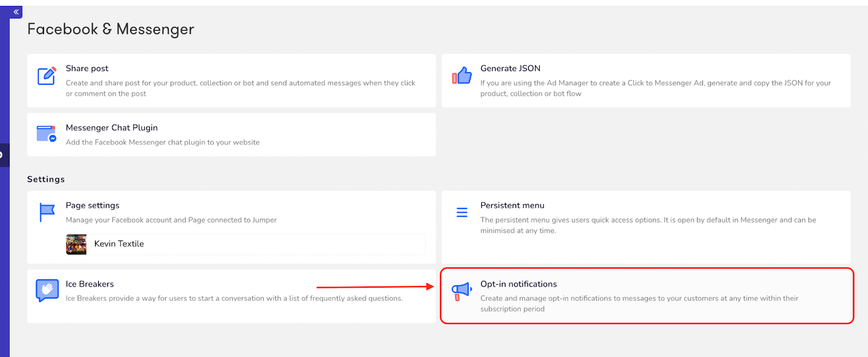The width and height of the screenshot is (868, 357).
Task: Collapse the sidebar with the double-chevron button
Action: [x=16, y=11]
